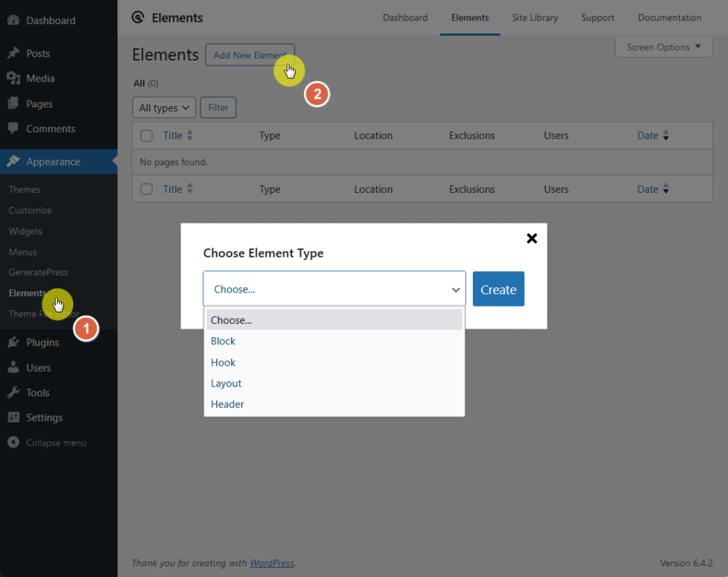Click the Add New Element button
The image size is (728, 577).
point(250,55)
